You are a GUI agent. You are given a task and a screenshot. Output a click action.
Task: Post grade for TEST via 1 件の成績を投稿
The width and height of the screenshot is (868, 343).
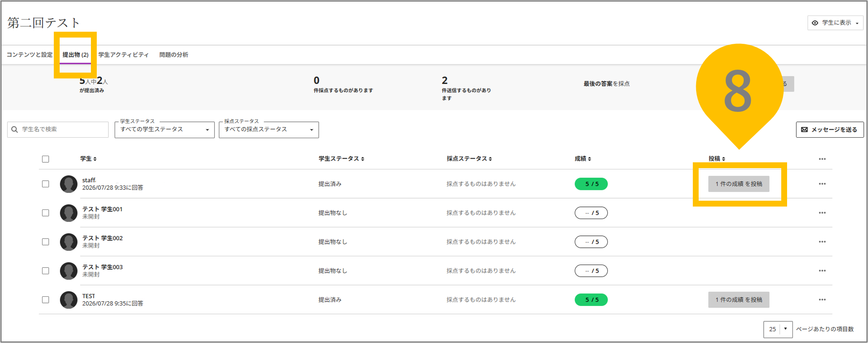[739, 300]
